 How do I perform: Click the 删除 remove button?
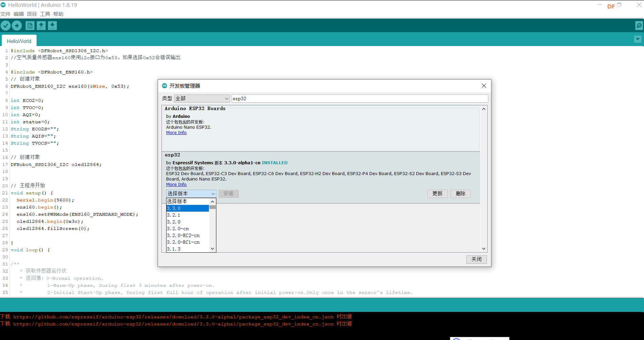click(x=461, y=194)
